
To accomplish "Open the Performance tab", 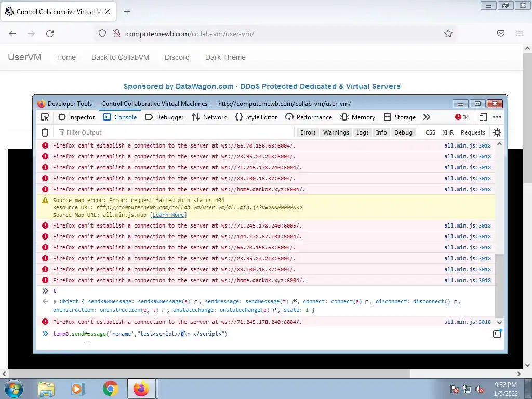I will tap(309, 117).
